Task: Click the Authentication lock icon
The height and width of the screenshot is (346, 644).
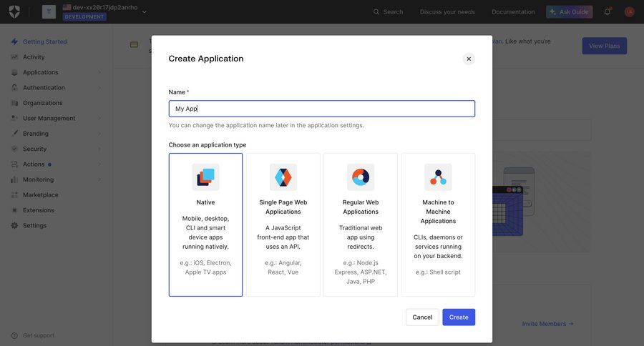Action: click(14, 87)
